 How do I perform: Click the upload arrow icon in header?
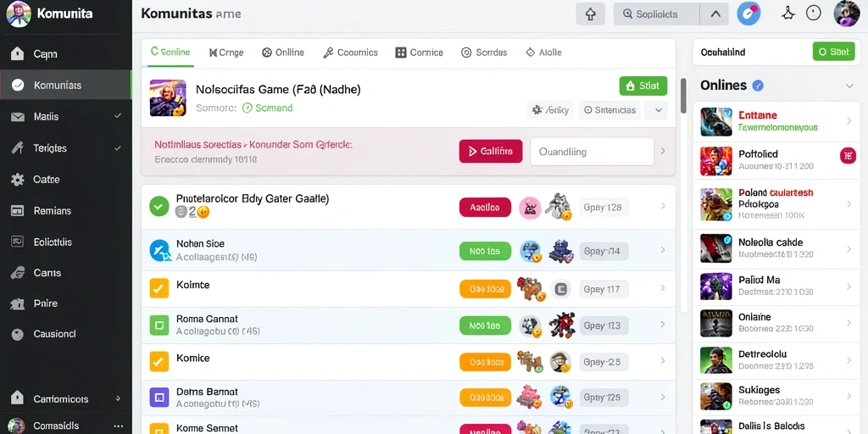tap(590, 14)
